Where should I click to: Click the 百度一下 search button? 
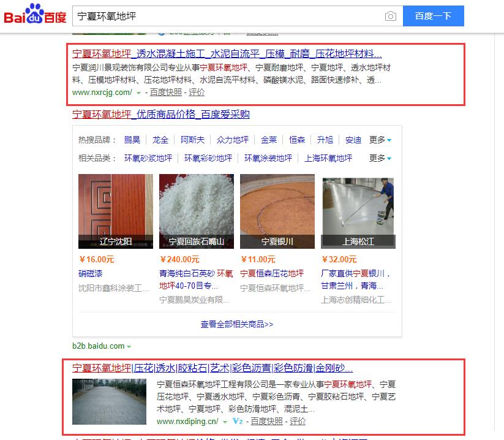coord(434,16)
